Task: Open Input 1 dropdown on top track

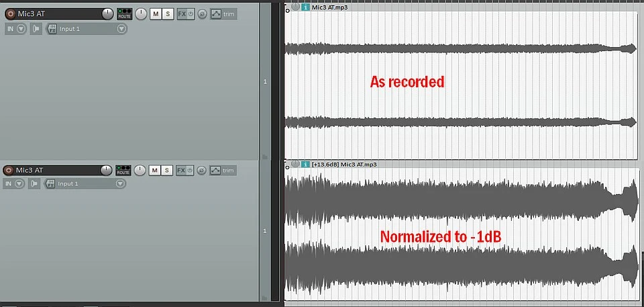Action: pyautogui.click(x=121, y=29)
